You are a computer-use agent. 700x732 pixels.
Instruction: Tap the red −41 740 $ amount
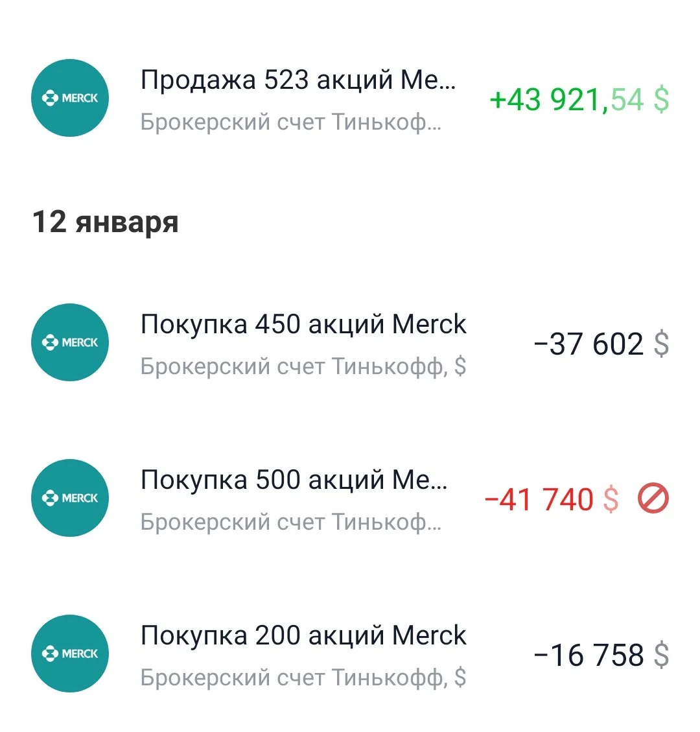click(x=552, y=500)
